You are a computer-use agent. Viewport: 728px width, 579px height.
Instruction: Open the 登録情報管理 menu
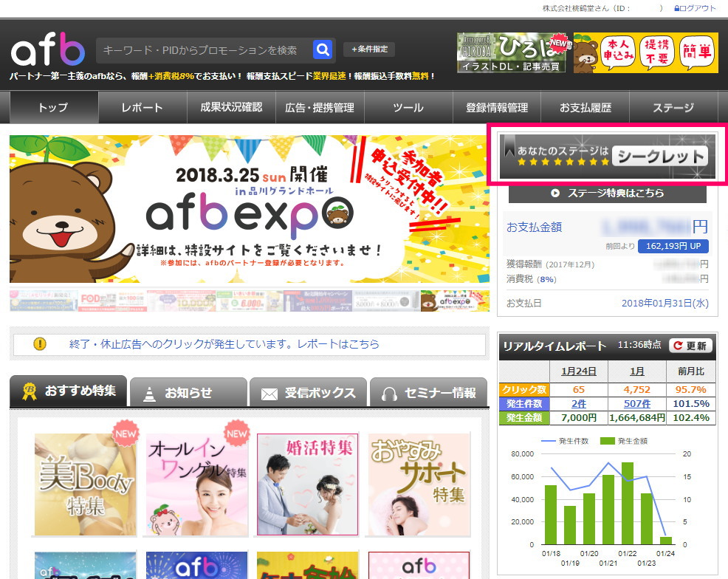(x=497, y=107)
